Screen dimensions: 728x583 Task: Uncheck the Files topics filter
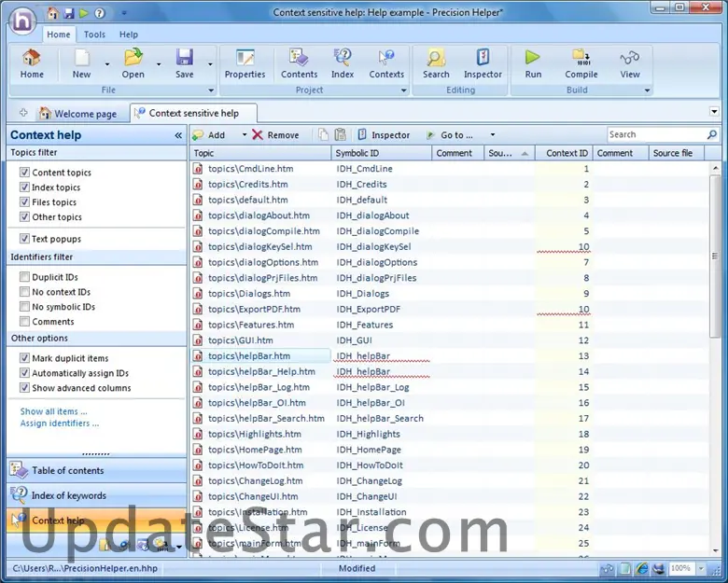click(24, 201)
